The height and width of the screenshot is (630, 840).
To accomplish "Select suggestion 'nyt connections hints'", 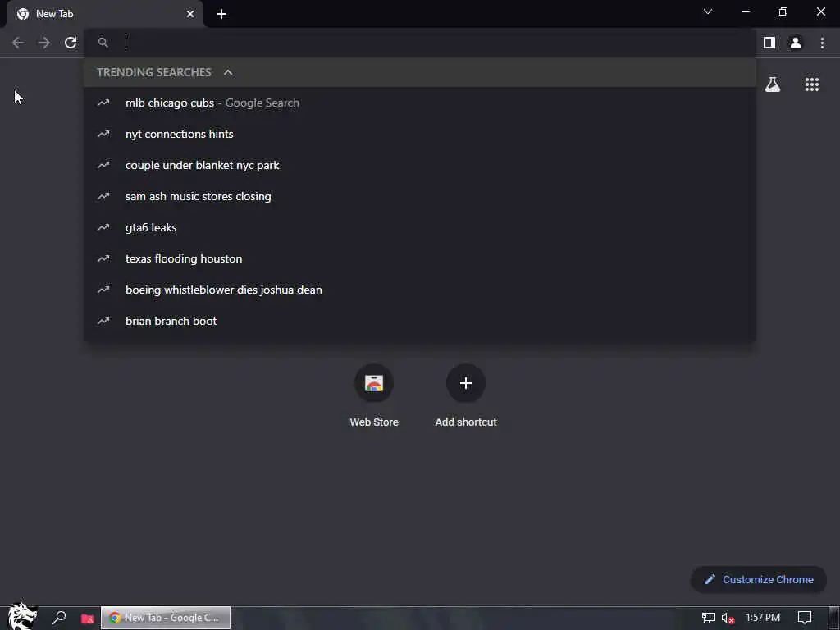I will click(x=420, y=134).
